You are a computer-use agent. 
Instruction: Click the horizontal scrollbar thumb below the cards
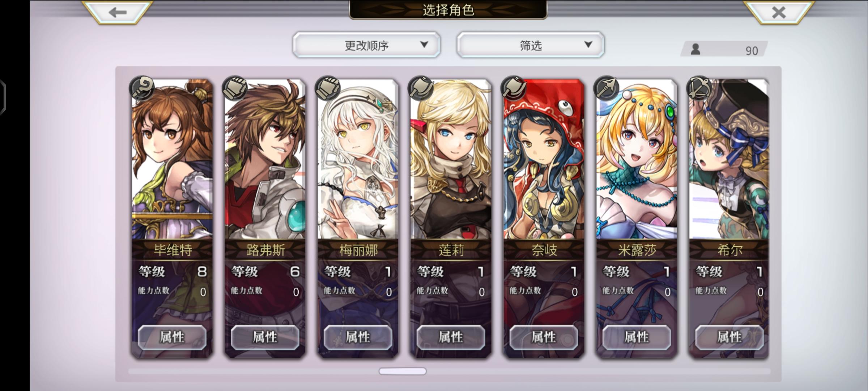[403, 371]
